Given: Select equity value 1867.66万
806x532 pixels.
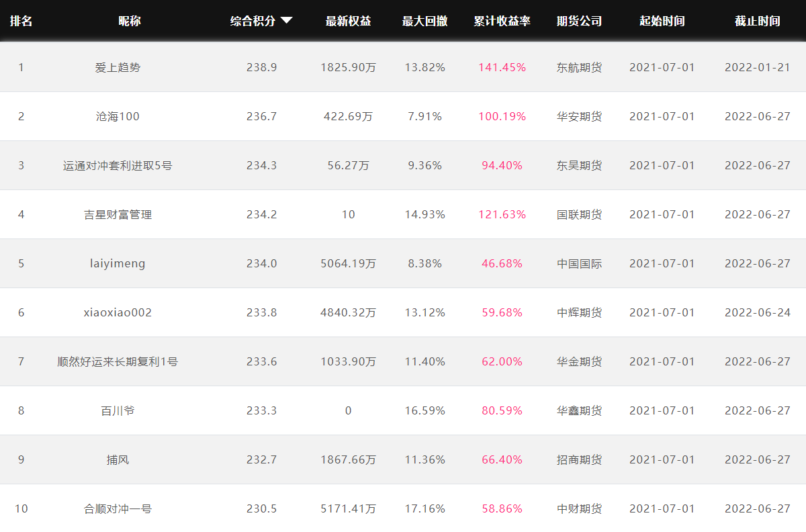Looking at the screenshot, I should coord(349,459).
